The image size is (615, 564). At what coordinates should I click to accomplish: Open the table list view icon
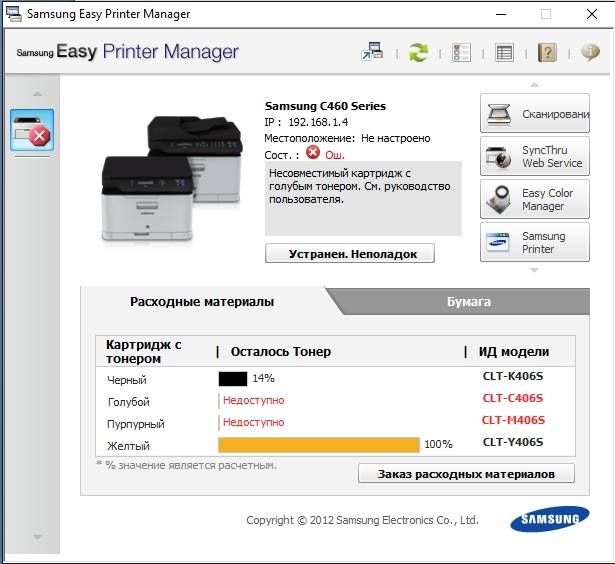pyautogui.click(x=504, y=53)
